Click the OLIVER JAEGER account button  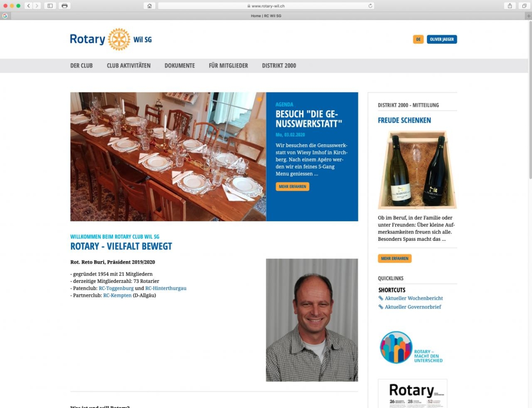coord(442,39)
